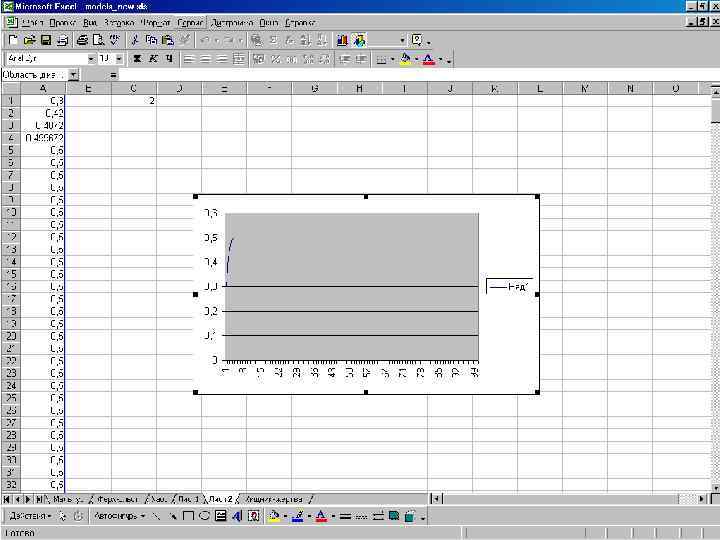Select column C header
The height and width of the screenshot is (540, 720).
click(x=134, y=88)
